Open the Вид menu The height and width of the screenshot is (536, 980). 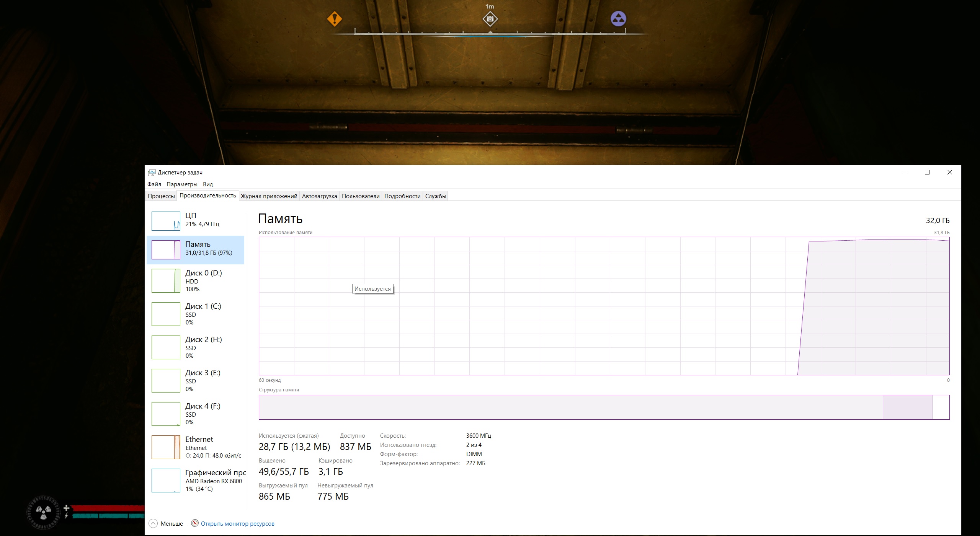click(208, 184)
